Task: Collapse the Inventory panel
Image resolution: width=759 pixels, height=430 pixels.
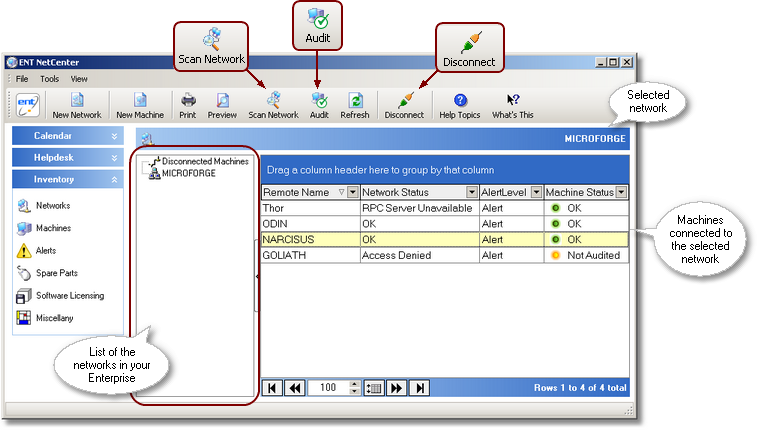Action: (68, 180)
